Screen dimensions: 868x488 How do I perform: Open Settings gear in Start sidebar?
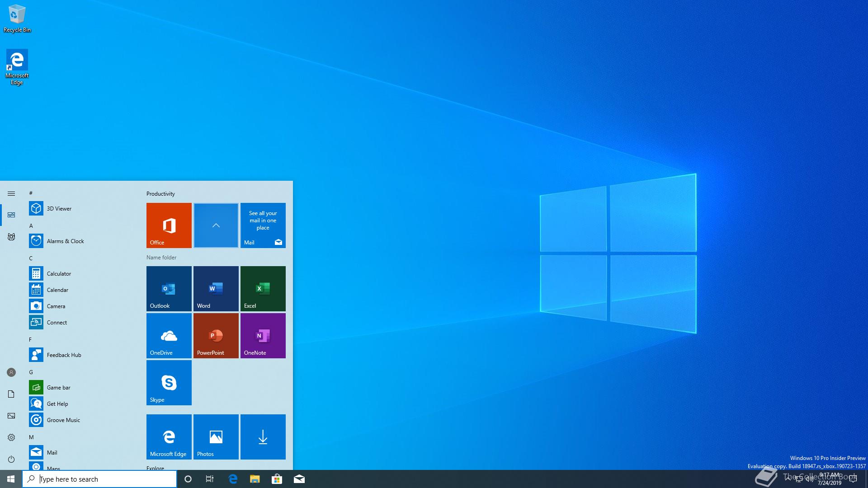[x=11, y=437]
